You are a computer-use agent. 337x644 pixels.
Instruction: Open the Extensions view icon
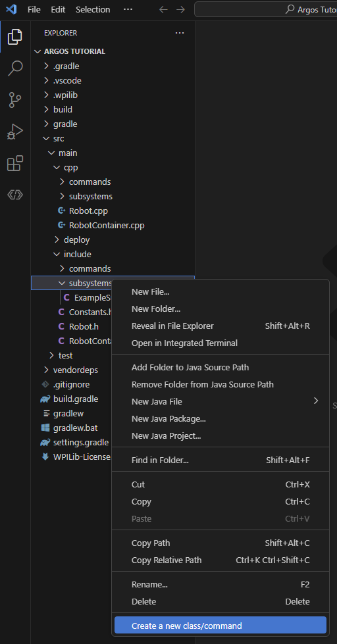pos(15,163)
